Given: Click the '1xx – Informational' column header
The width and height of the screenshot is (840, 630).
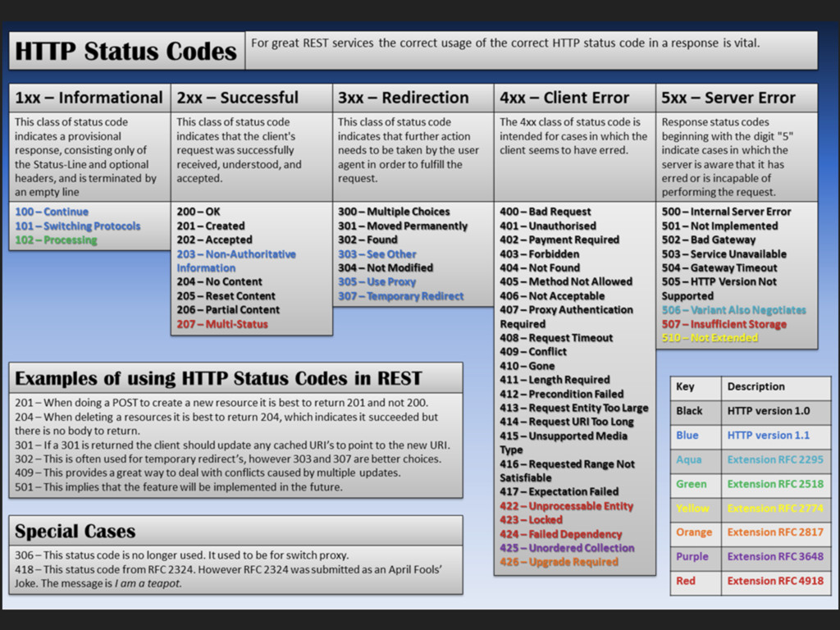Looking at the screenshot, I should (x=89, y=98).
